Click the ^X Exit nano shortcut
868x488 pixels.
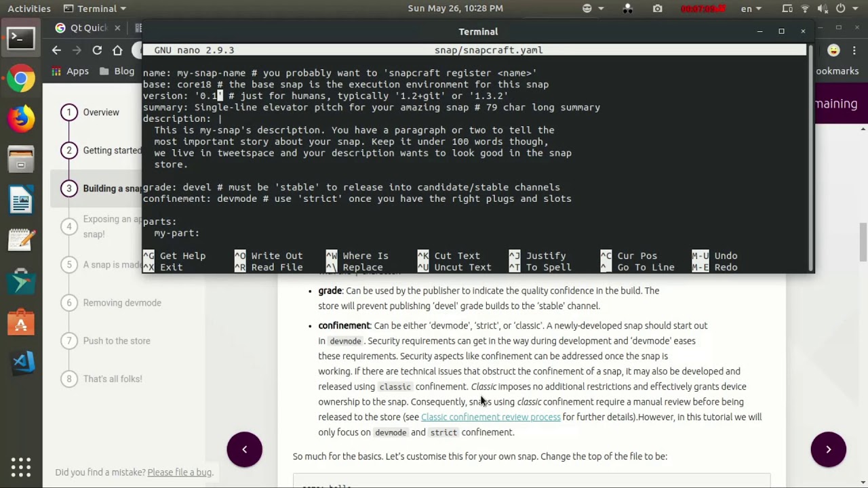[x=163, y=267]
